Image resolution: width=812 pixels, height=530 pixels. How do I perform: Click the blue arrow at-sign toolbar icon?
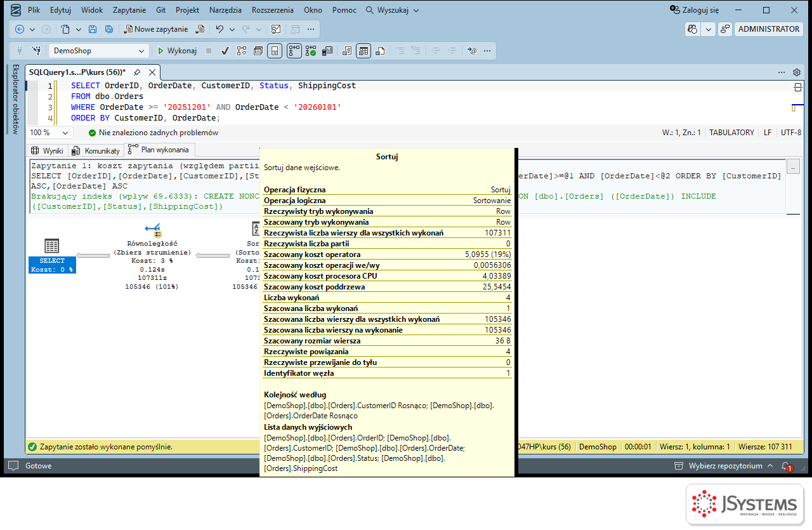pyautogui.click(x=471, y=51)
